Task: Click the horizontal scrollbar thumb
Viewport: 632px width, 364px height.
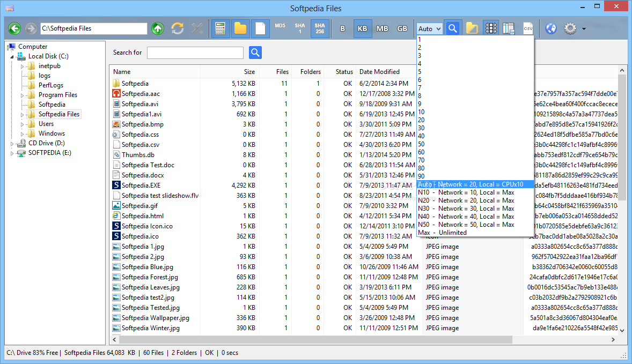Action: (x=315, y=340)
